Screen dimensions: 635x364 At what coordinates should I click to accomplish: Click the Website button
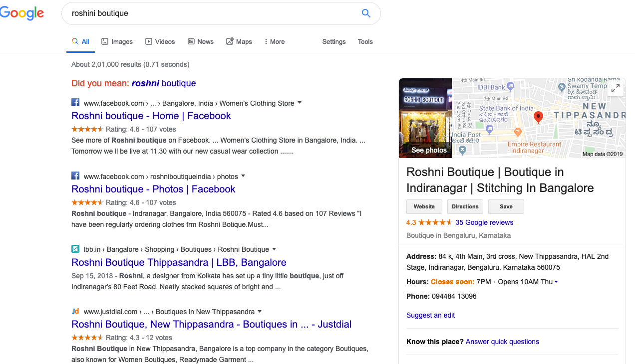coord(424,206)
